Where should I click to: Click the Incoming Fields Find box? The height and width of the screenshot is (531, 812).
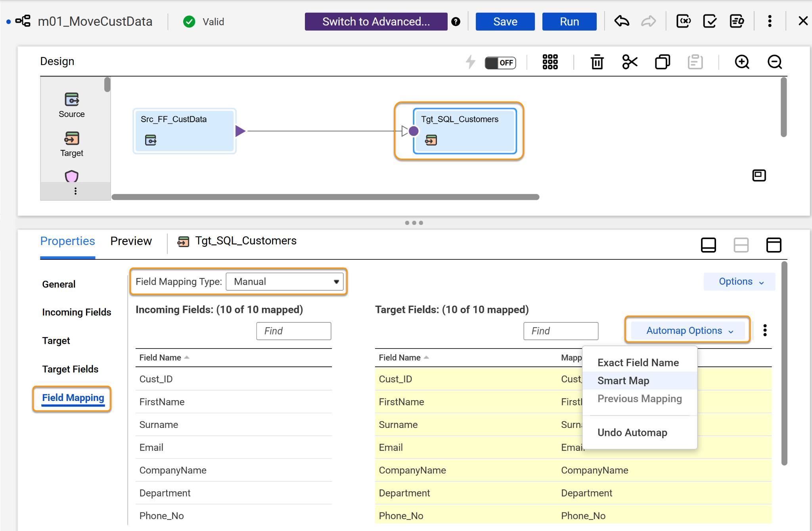[294, 331]
